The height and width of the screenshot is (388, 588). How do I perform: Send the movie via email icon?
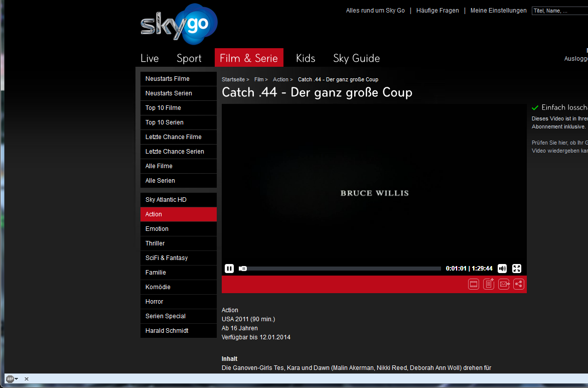click(x=504, y=284)
